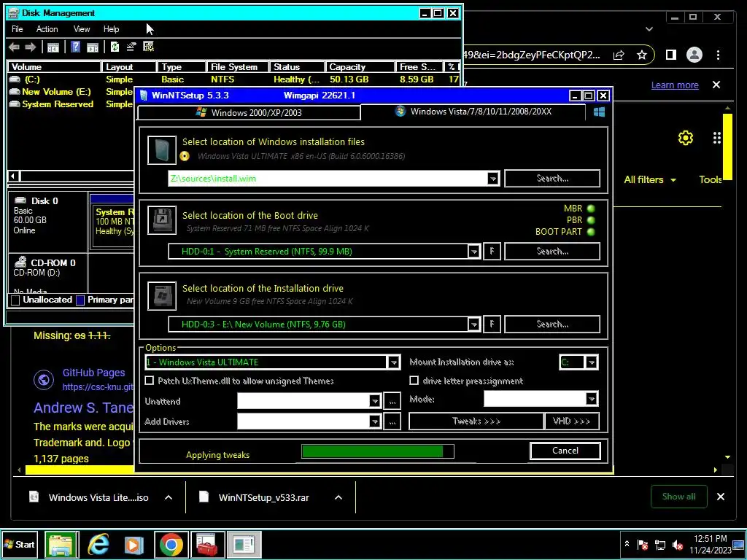Open the Chrome profile avatar icon
Image resolution: width=747 pixels, height=560 pixels.
pos(694,55)
